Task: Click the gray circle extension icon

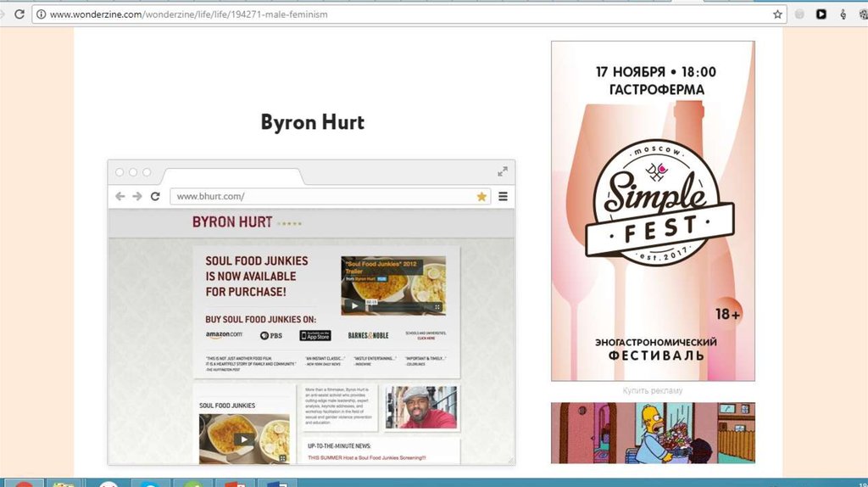Action: click(799, 14)
